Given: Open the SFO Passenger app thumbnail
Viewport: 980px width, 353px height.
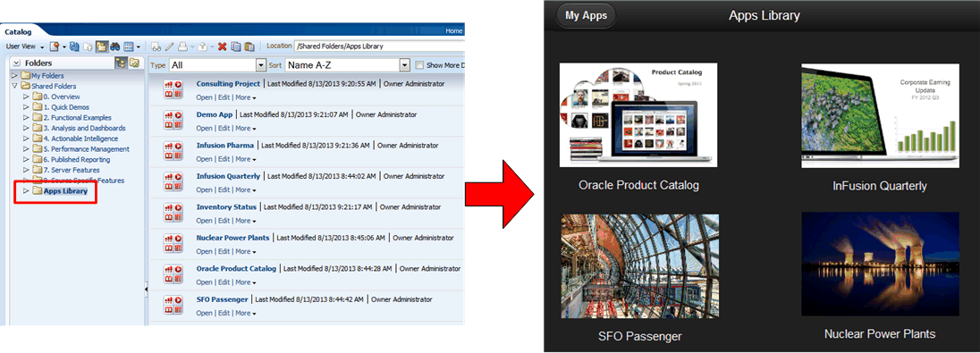Looking at the screenshot, I should tap(639, 266).
